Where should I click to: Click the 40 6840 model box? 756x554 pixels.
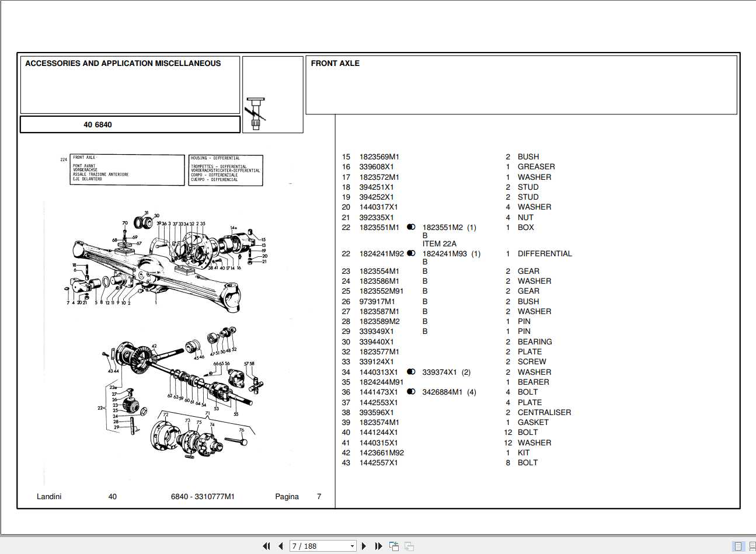pyautogui.click(x=130, y=124)
